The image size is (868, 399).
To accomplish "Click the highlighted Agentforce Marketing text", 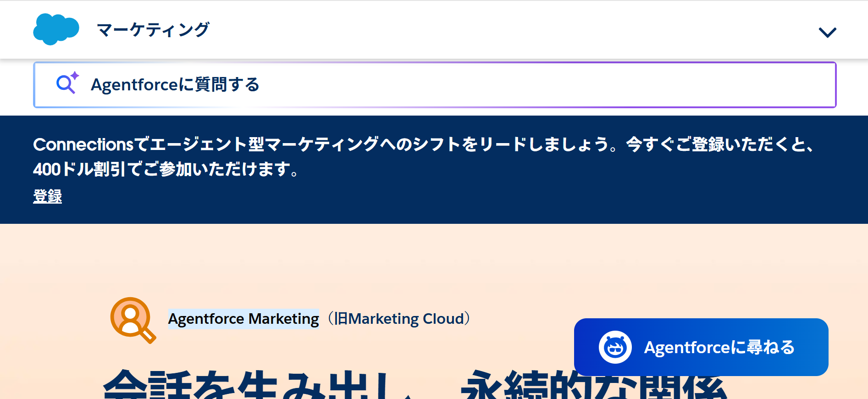I will [x=243, y=319].
